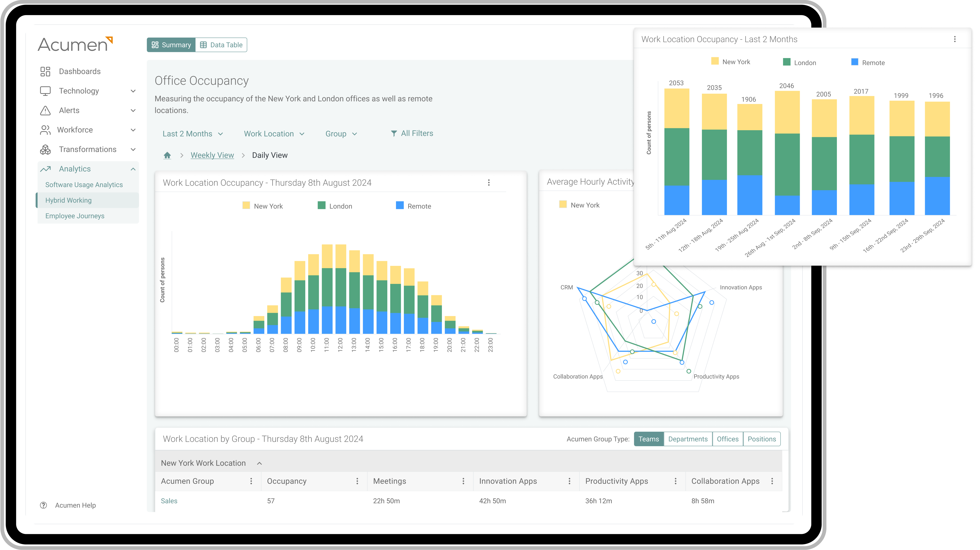Click the Alerts sidebar icon
The image size is (980, 550).
point(45,110)
